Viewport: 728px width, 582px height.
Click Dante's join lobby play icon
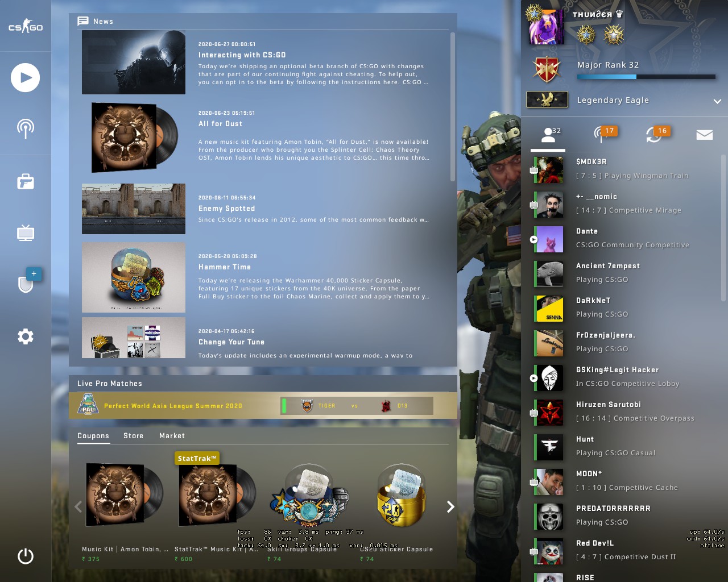click(x=533, y=239)
